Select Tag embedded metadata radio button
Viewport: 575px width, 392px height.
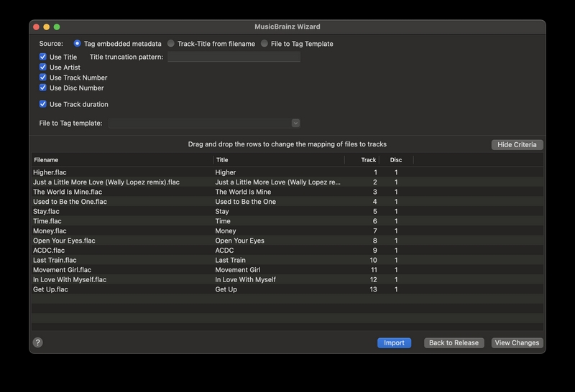coord(77,44)
